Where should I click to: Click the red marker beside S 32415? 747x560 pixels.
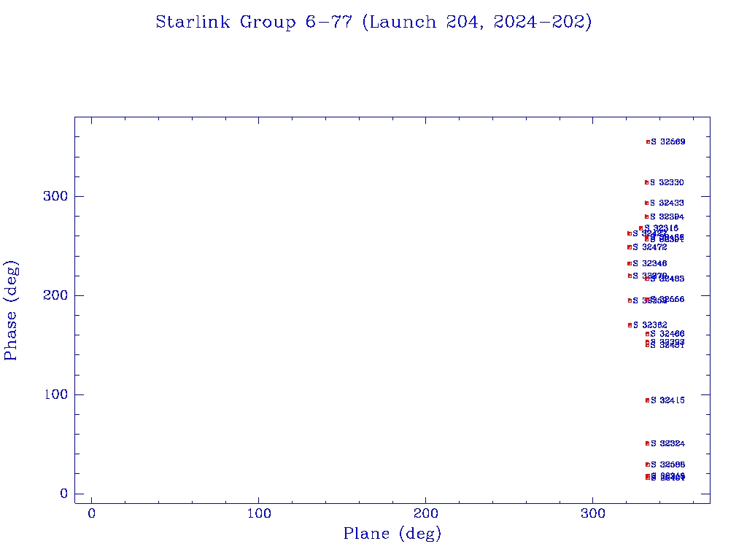647,400
